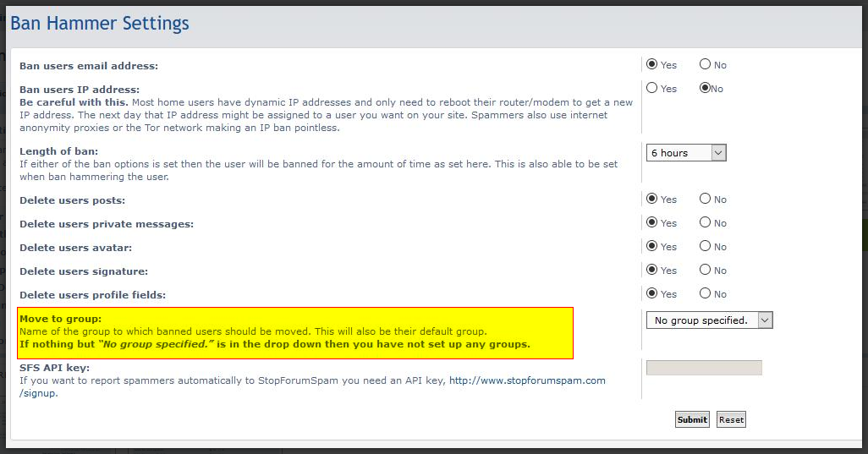868x454 pixels.
Task: Select No for Delete users profile fields
Action: (x=705, y=293)
